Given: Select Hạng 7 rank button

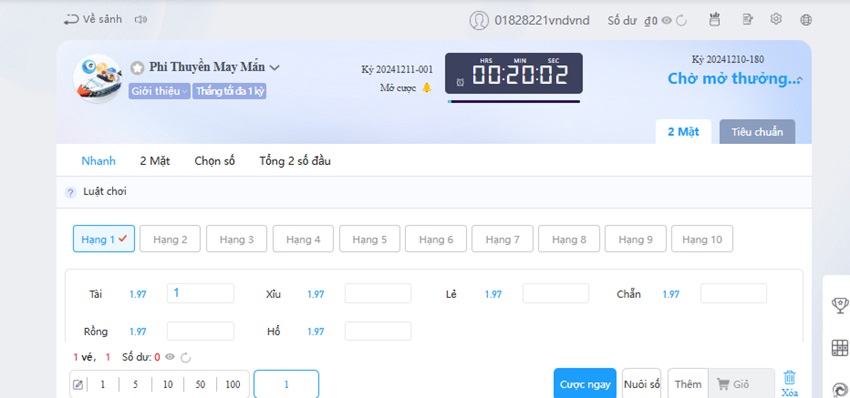Looking at the screenshot, I should point(503,239).
